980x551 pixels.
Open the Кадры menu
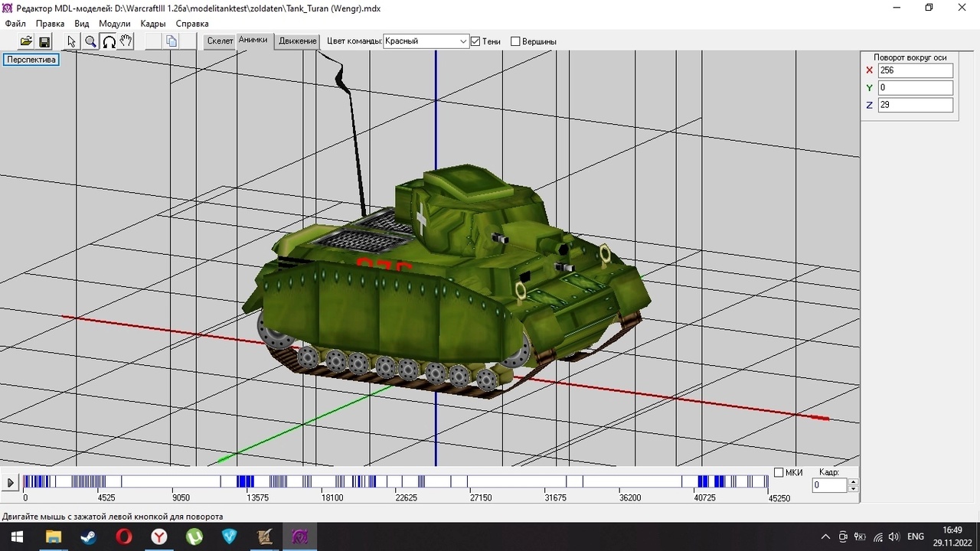[153, 24]
